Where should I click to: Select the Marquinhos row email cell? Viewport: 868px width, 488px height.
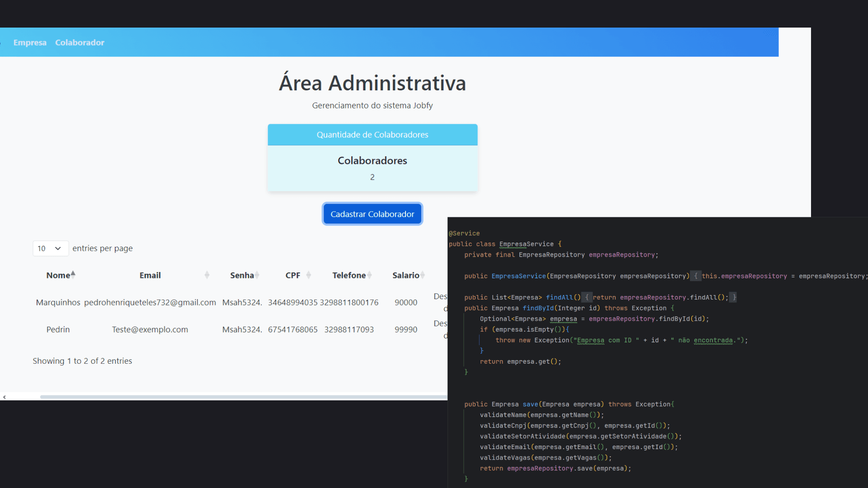pos(150,302)
